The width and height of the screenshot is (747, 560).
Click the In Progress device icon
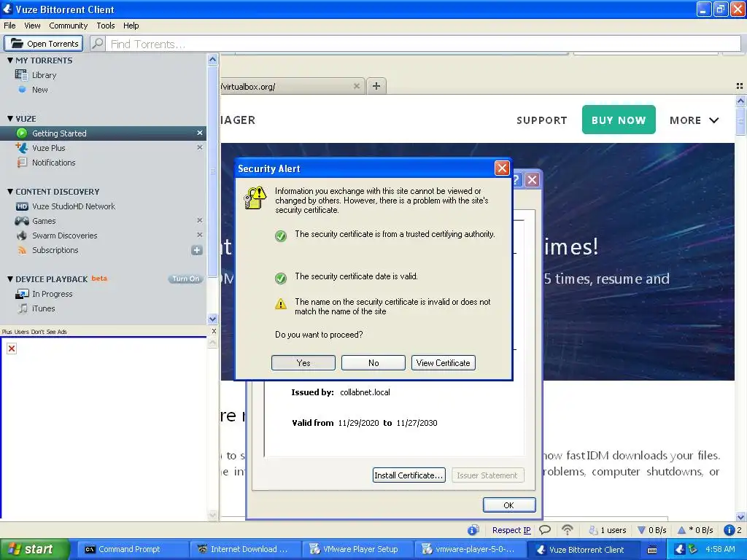pos(22,294)
